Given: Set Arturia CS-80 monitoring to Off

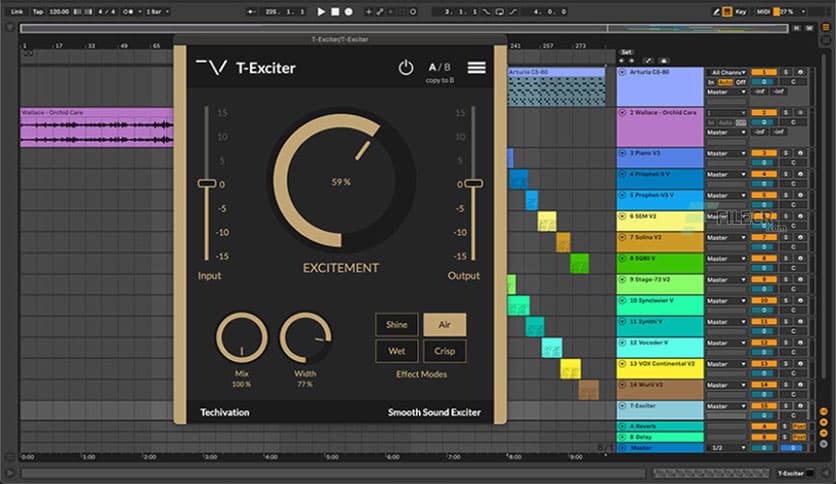Looking at the screenshot, I should click(741, 82).
